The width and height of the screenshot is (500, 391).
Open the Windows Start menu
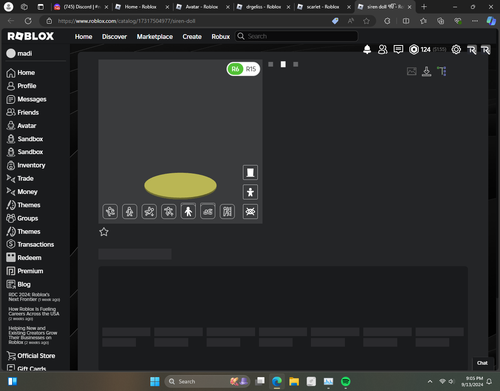coord(155,381)
